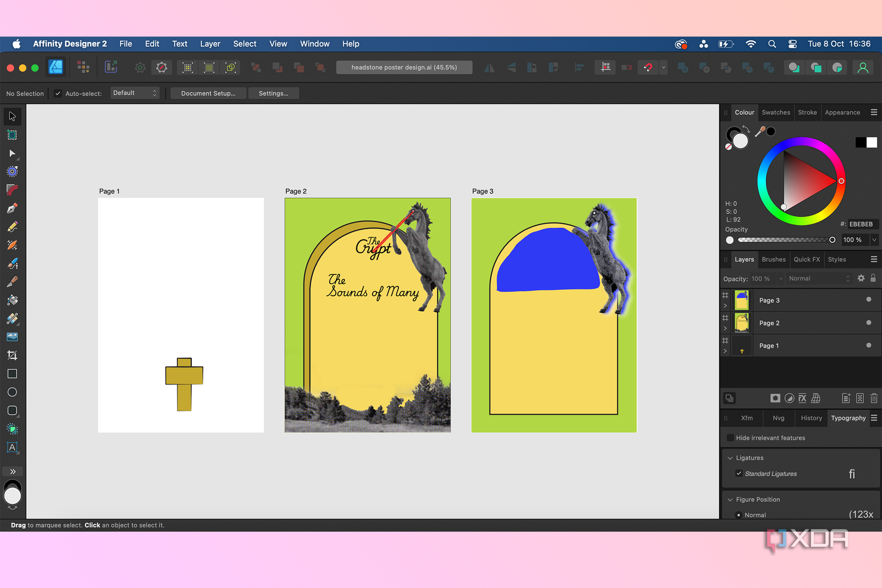Open the Normal blend mode dropdown
Screen dimensions: 882x588
[x=818, y=278]
